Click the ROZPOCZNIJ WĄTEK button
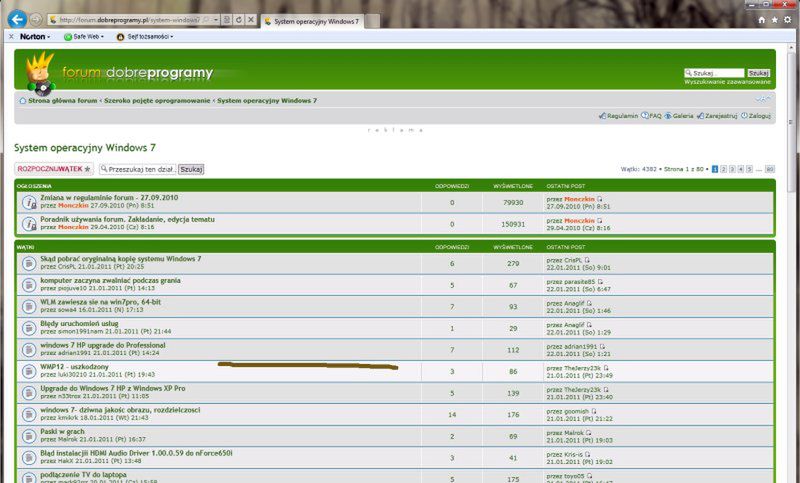Image resolution: width=800 pixels, height=483 pixels. pos(54,169)
